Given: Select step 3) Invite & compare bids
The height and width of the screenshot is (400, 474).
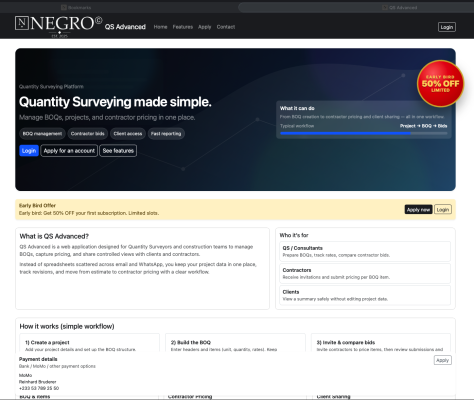Looking at the screenshot, I should pos(381,343).
